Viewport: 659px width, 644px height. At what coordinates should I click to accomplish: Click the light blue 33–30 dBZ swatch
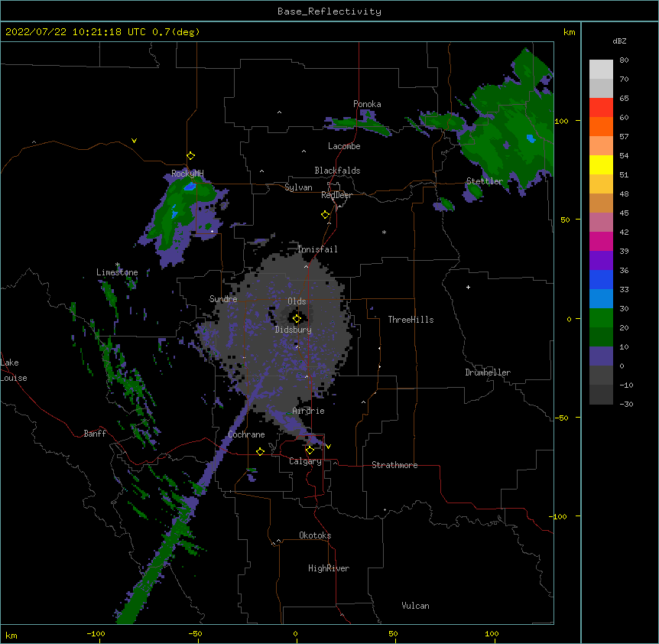point(601,299)
